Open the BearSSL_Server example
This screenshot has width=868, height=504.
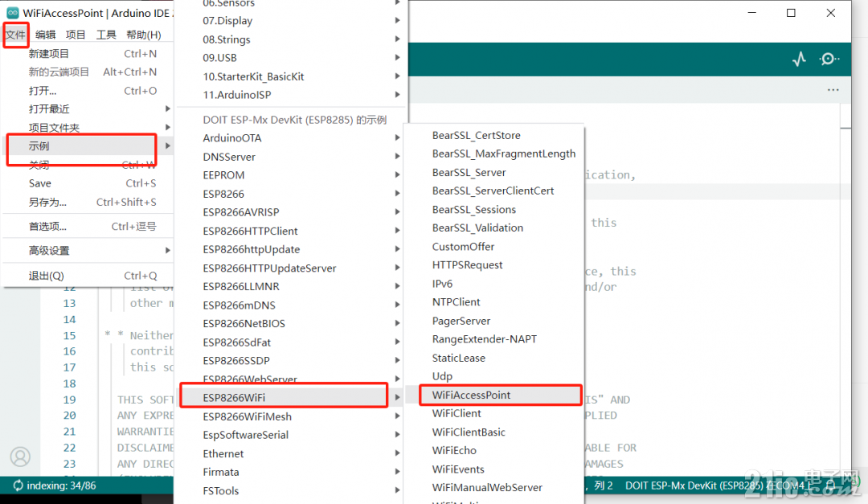point(493,172)
